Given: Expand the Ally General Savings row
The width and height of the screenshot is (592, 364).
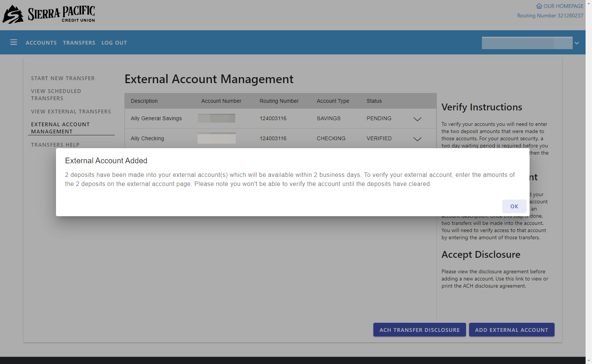Looking at the screenshot, I should (417, 119).
